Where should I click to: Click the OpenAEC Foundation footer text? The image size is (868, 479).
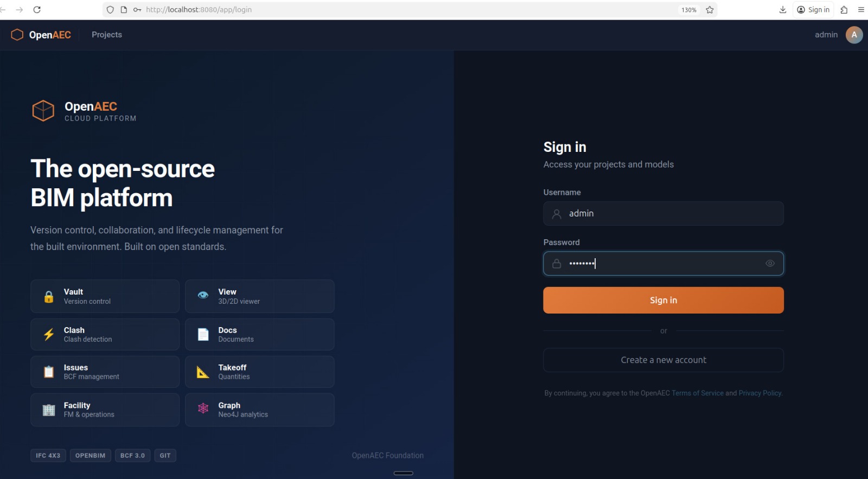pyautogui.click(x=388, y=456)
